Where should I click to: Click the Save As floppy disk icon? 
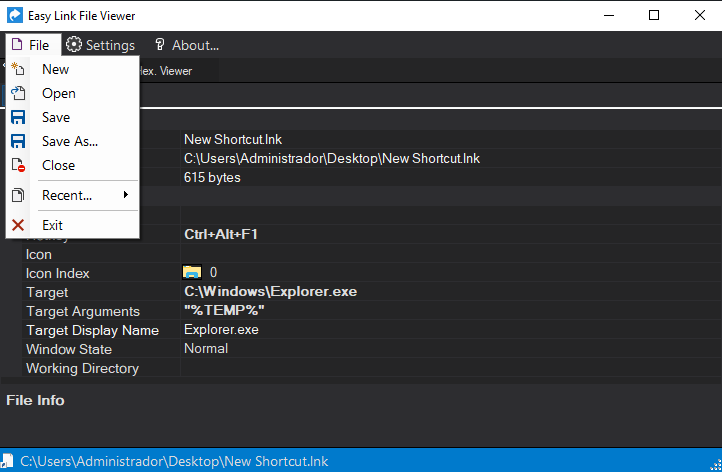coord(18,141)
